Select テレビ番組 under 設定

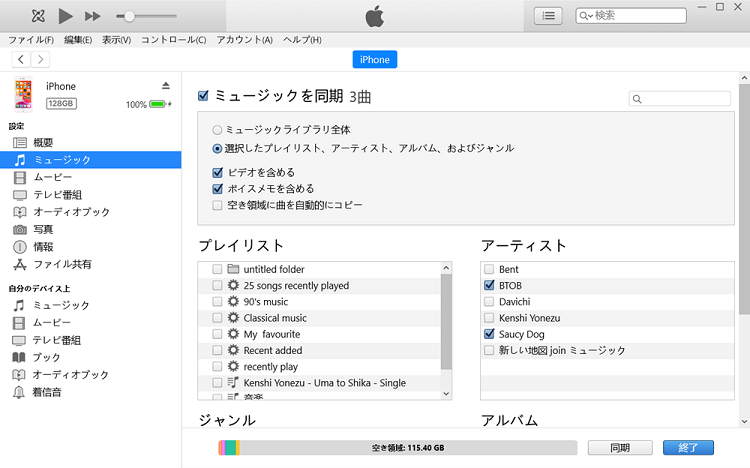[90, 195]
